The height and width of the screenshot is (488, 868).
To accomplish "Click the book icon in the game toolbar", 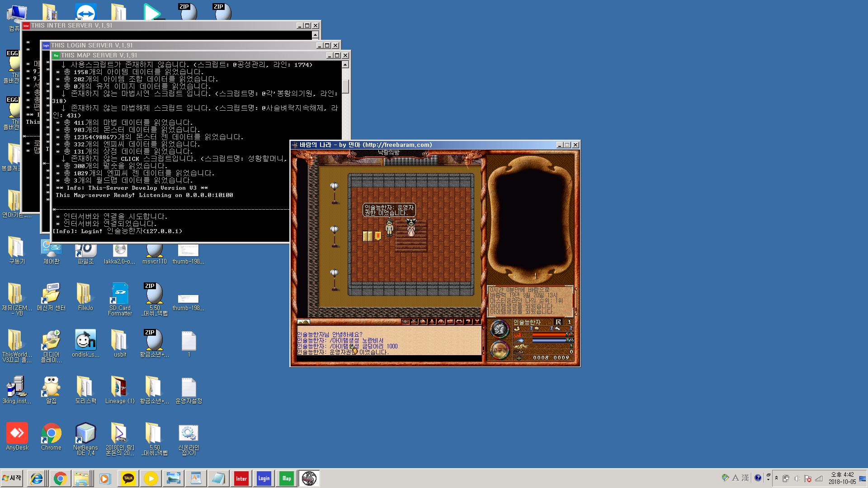I will 423,322.
